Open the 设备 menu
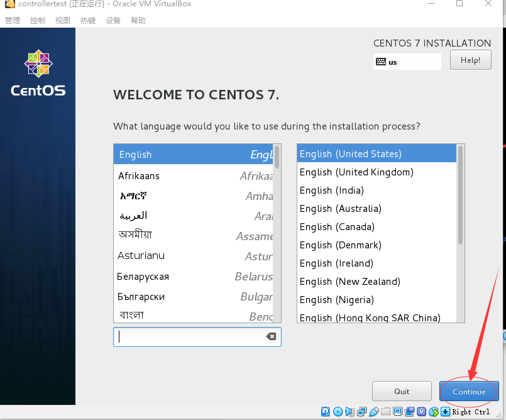 (113, 20)
